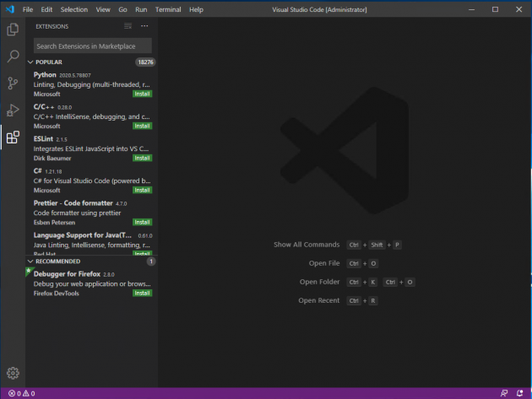The height and width of the screenshot is (399, 532).
Task: Open the Edit menu
Action: point(46,9)
